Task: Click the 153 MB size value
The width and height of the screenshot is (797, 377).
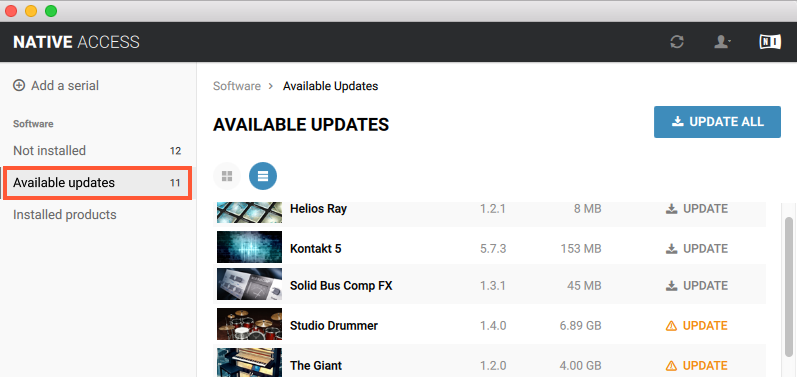Action: pyautogui.click(x=581, y=248)
